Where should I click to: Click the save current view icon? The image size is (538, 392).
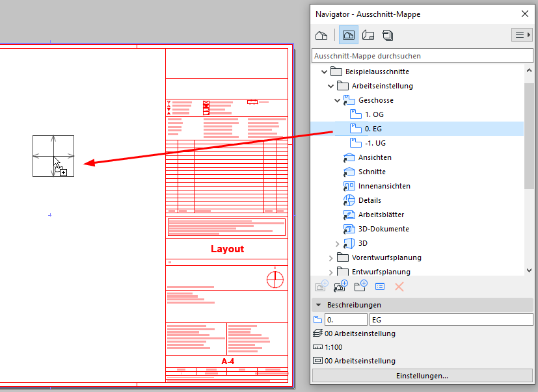[321, 286]
